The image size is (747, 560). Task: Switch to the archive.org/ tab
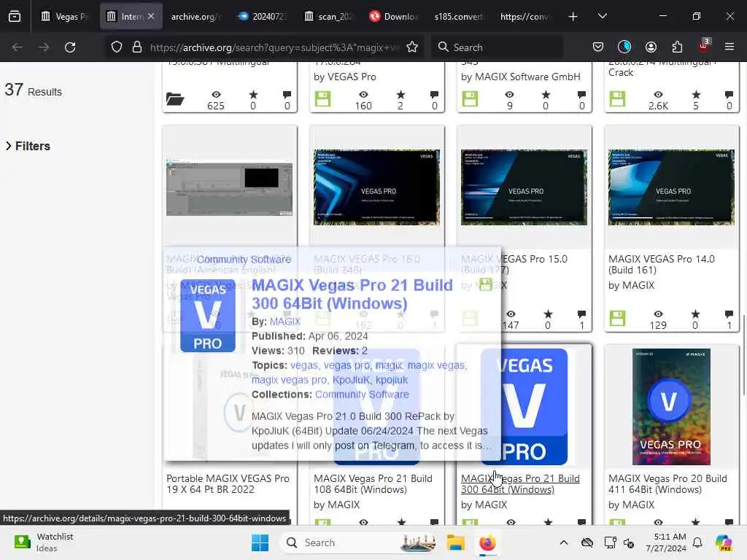(195, 16)
